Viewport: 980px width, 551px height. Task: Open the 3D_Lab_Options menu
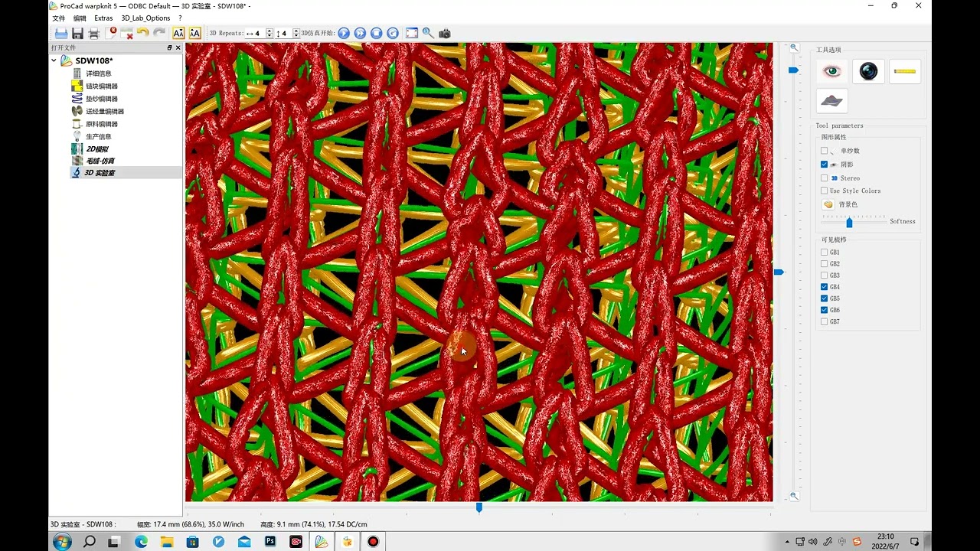coord(145,18)
